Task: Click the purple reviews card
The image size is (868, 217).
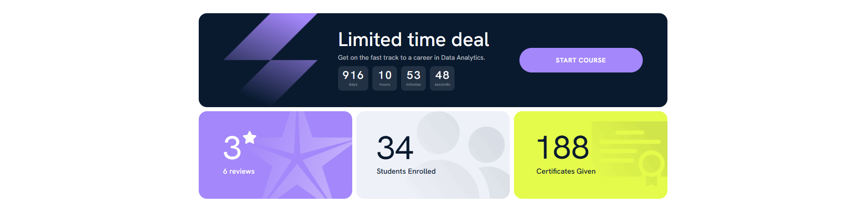Action: click(x=275, y=155)
